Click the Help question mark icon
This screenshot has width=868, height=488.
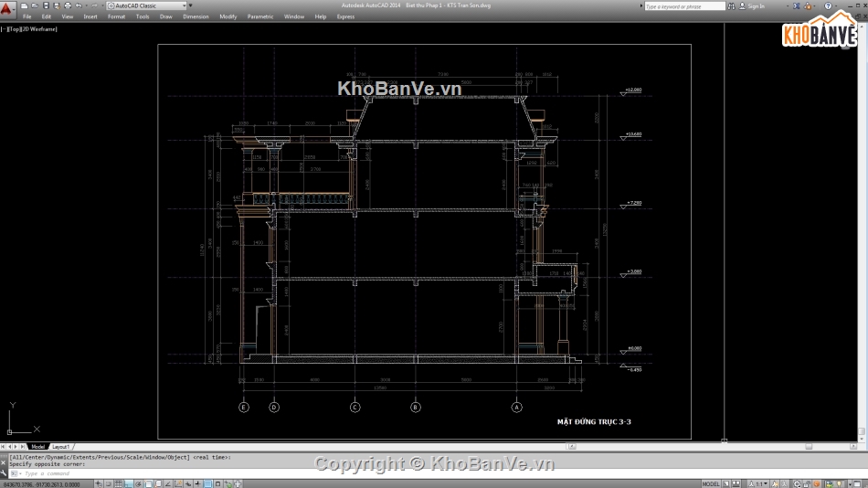pos(828,6)
